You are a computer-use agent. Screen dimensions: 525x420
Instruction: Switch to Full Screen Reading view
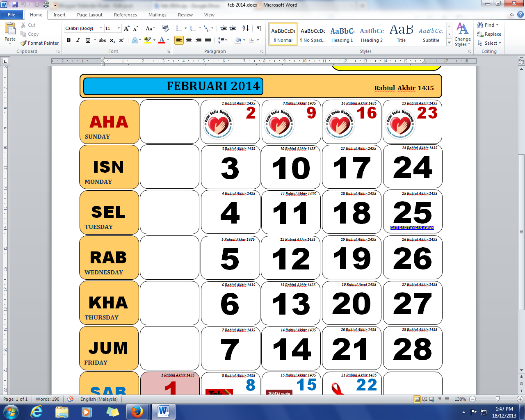pyautogui.click(x=425, y=399)
